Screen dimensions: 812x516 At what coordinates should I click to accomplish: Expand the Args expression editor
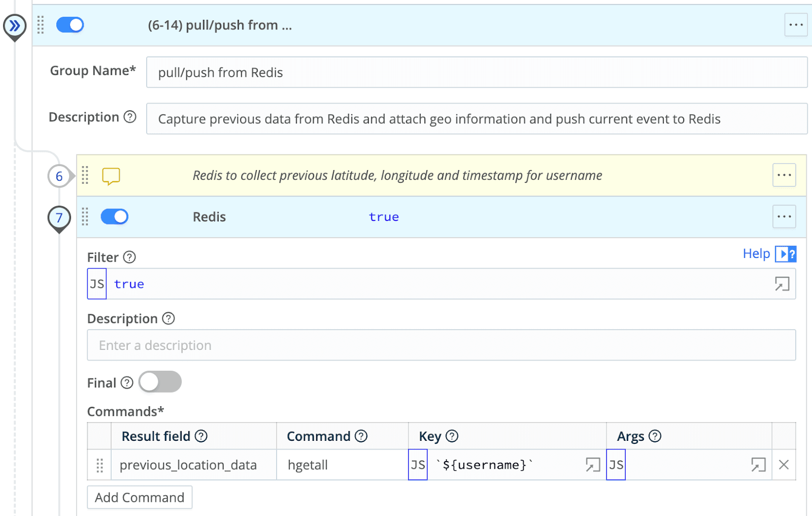click(x=758, y=465)
